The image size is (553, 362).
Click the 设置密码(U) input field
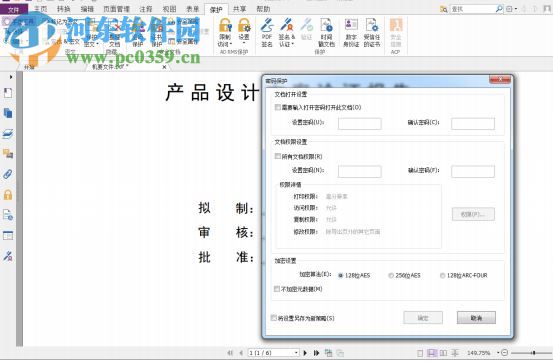tap(359, 123)
